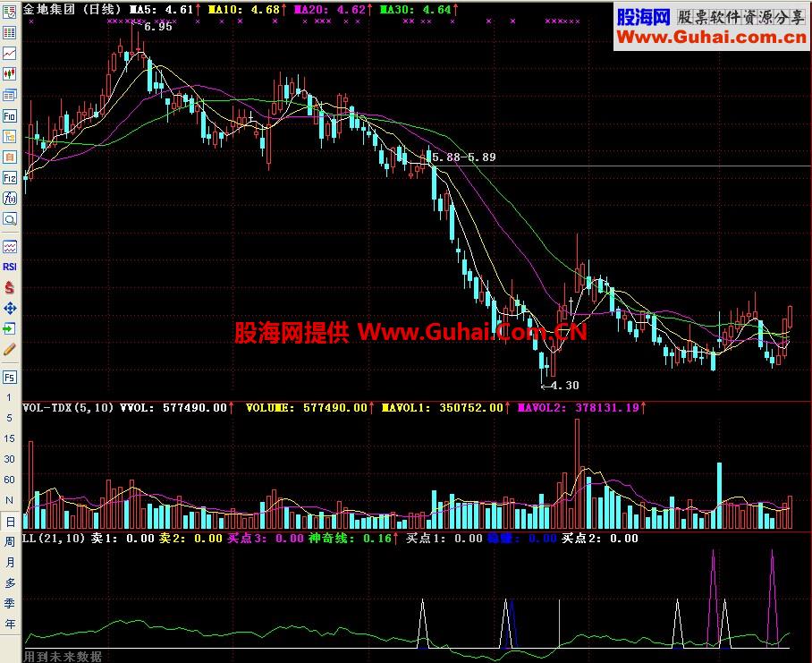Switch to the line trend chart icon
Image resolution: width=812 pixels, height=663 pixels.
(9, 54)
